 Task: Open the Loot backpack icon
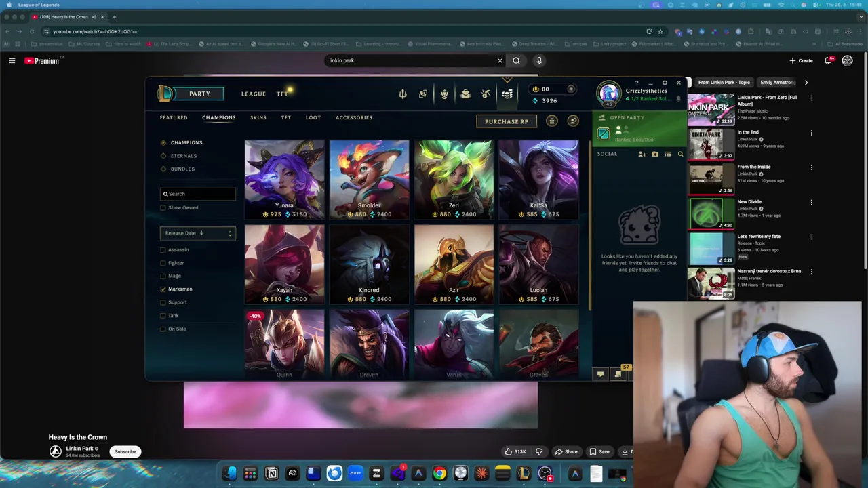pos(465,94)
